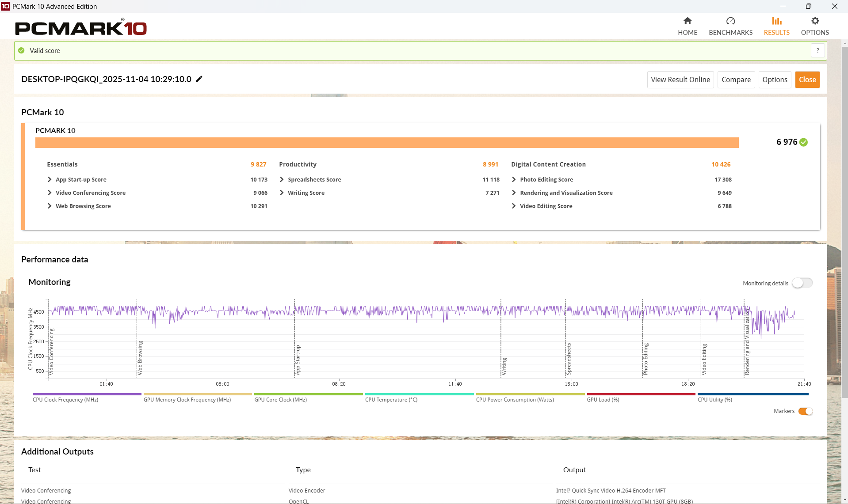This screenshot has height=504, width=848.
Task: Click the Compare button
Action: [x=736, y=80]
